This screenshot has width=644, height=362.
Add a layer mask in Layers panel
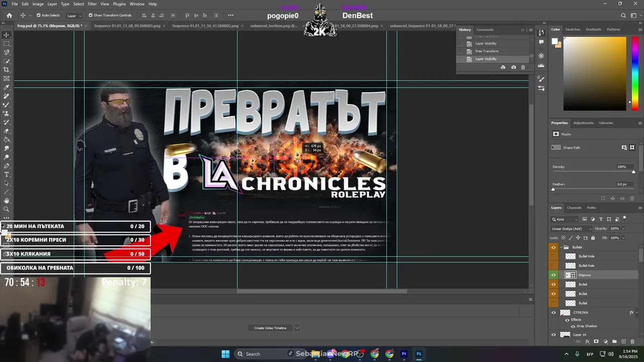[596, 342]
